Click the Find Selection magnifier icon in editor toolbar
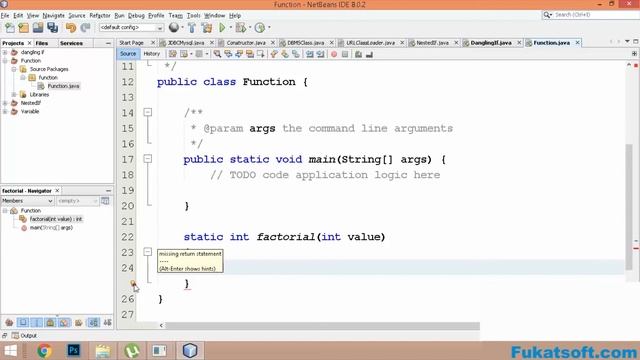 point(217,54)
